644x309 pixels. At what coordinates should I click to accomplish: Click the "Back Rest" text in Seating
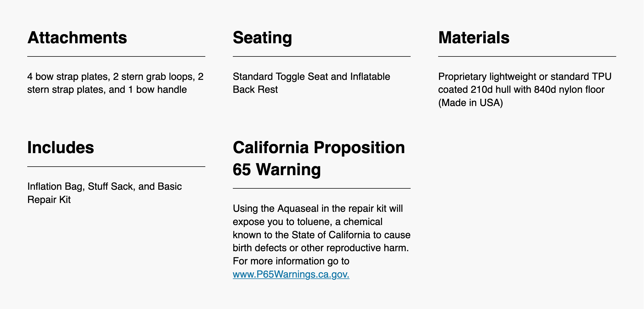(255, 90)
